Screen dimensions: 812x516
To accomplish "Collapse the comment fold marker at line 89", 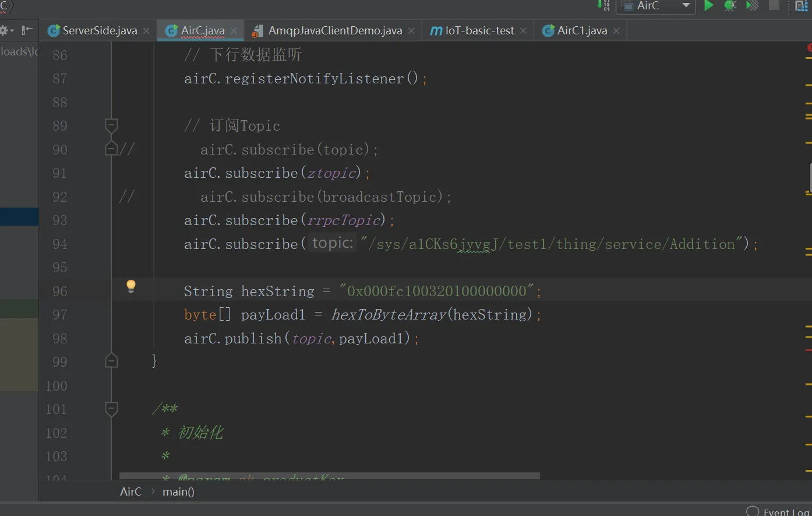I will coord(111,125).
